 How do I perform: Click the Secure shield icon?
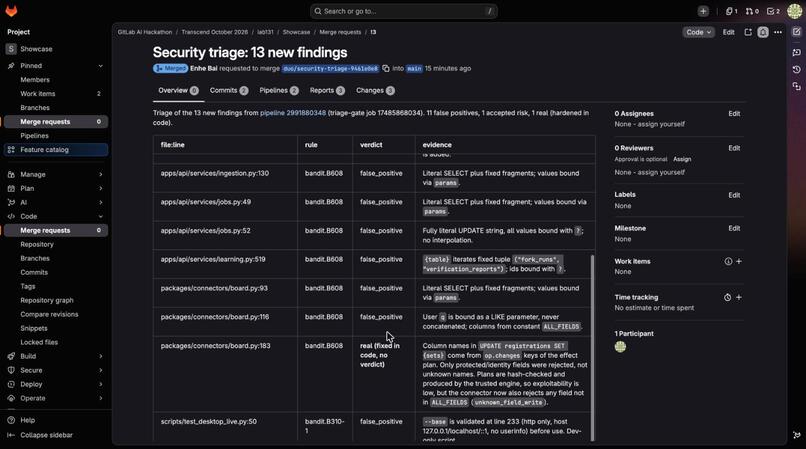tap(11, 370)
